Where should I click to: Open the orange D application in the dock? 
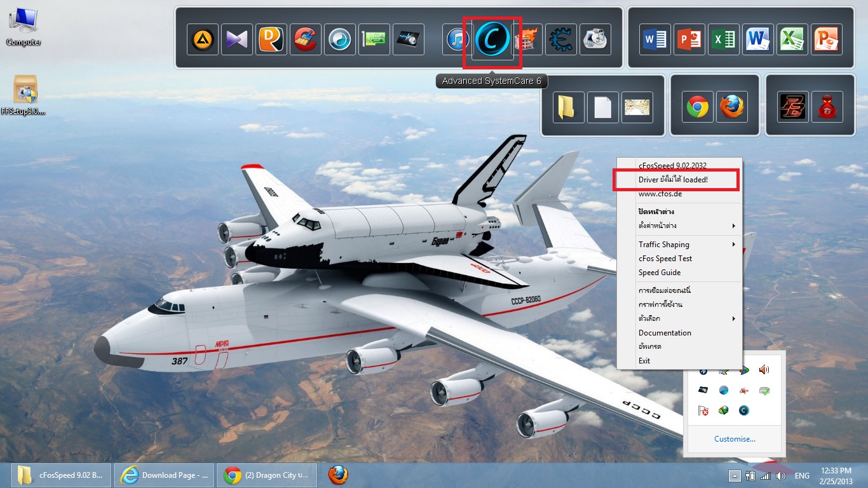(x=272, y=39)
